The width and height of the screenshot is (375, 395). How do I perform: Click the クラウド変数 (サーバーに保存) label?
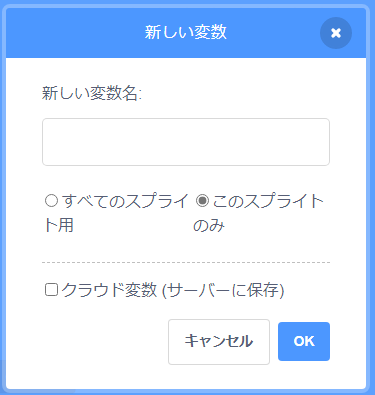coord(173,290)
